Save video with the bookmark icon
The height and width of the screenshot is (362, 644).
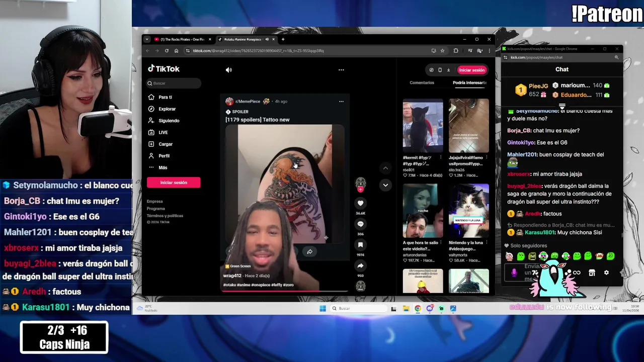click(x=360, y=245)
